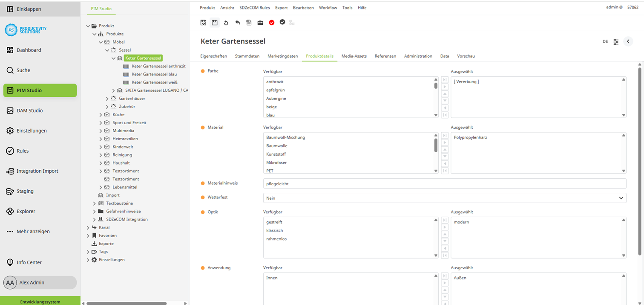Expand the Gartenhäuser tree node
Screen dimensions: 644x305
(x=107, y=99)
